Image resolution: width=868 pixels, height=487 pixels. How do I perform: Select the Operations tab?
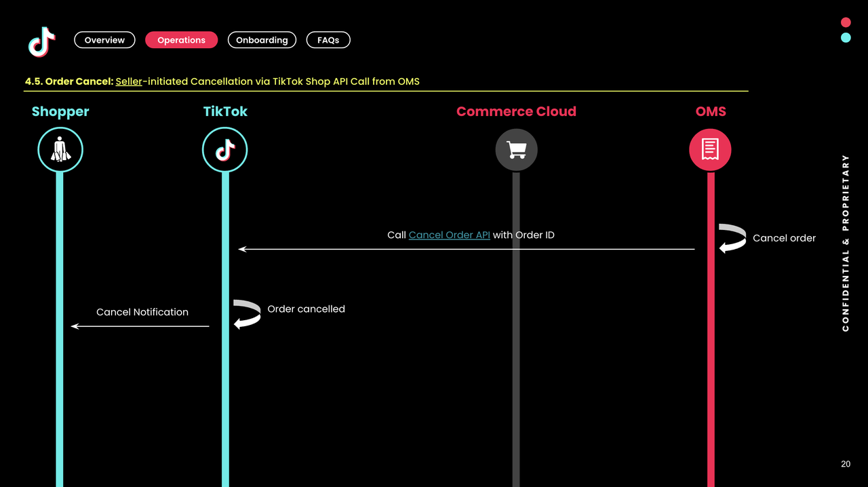181,40
